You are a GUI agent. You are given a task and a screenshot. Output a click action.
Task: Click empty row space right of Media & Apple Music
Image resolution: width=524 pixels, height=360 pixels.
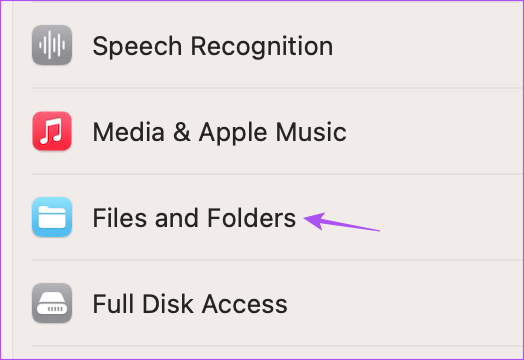click(435, 131)
